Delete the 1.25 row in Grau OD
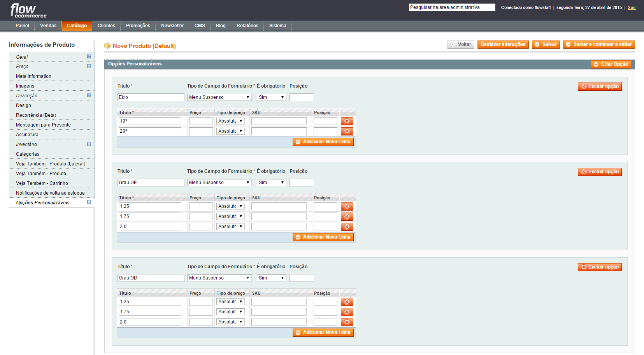Viewport: 644px width, 355px height. [x=347, y=302]
